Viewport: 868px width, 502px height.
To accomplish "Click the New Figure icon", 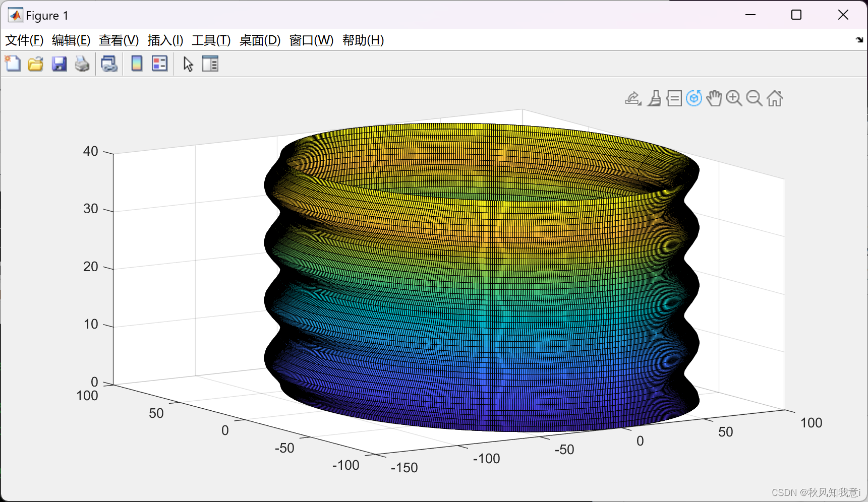I will point(13,64).
